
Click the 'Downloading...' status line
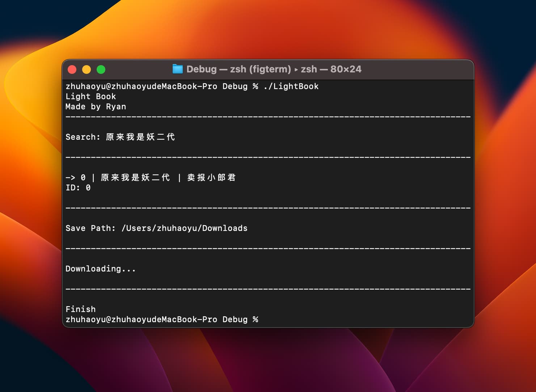tap(100, 269)
